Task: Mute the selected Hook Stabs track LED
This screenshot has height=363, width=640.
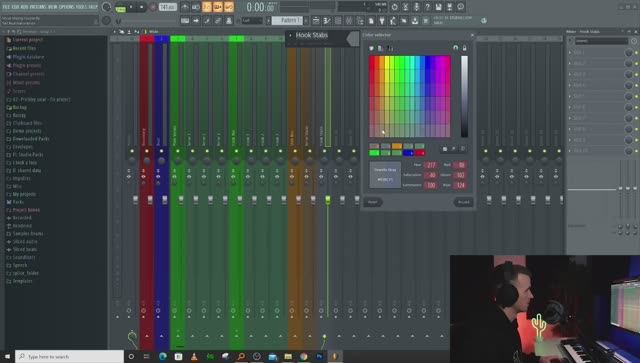Action: 324,151
